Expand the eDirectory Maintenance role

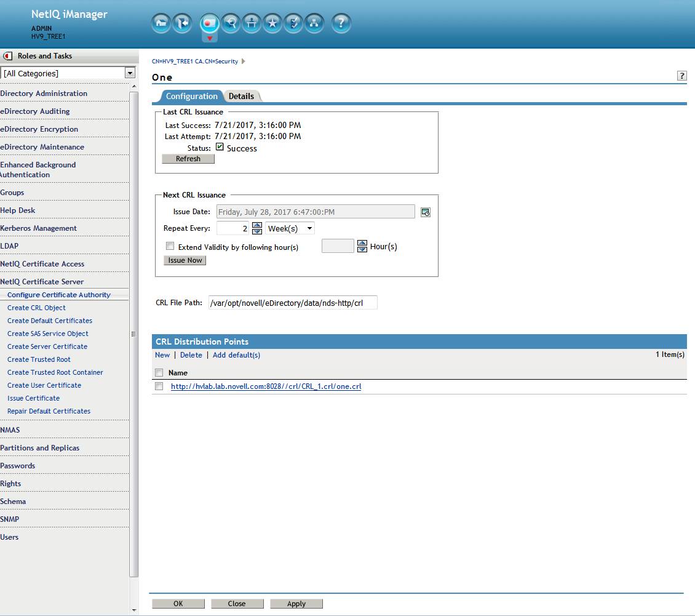point(42,147)
